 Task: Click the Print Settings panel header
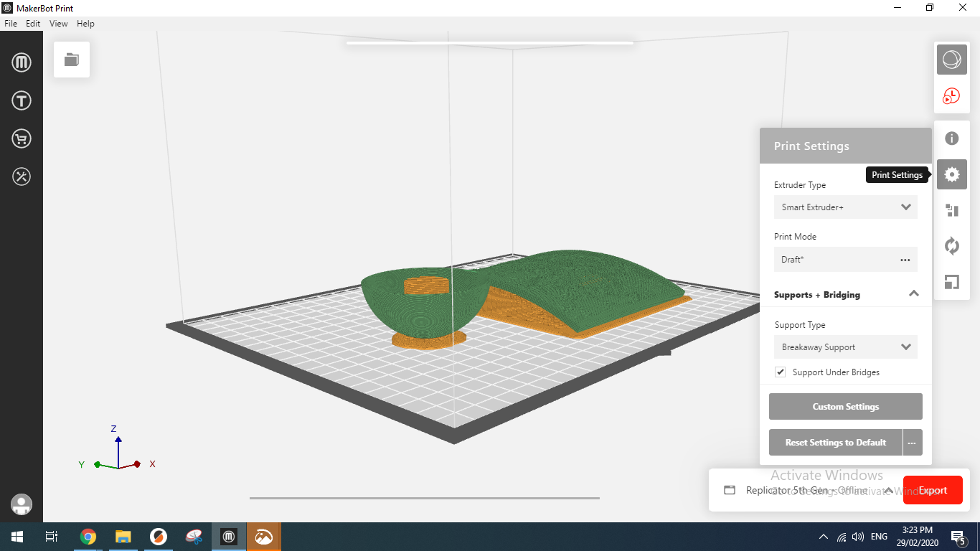846,146
